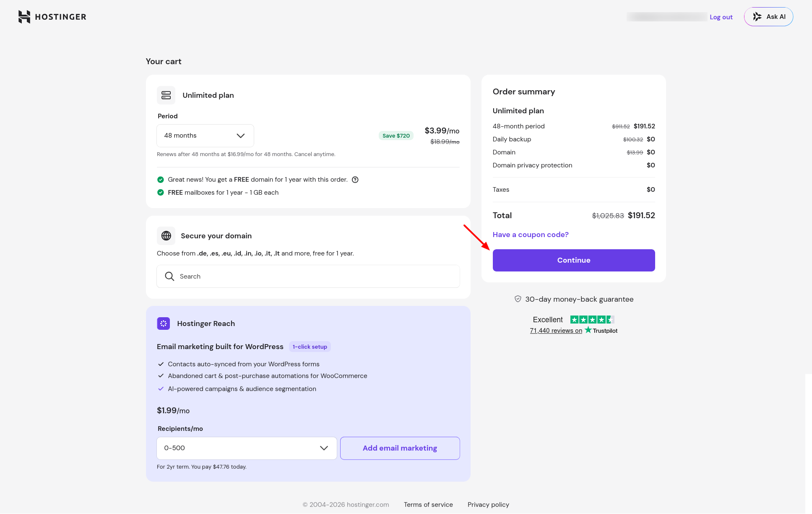Click the struck-through $1,025.83 total
This screenshot has height=514, width=812.
(608, 216)
